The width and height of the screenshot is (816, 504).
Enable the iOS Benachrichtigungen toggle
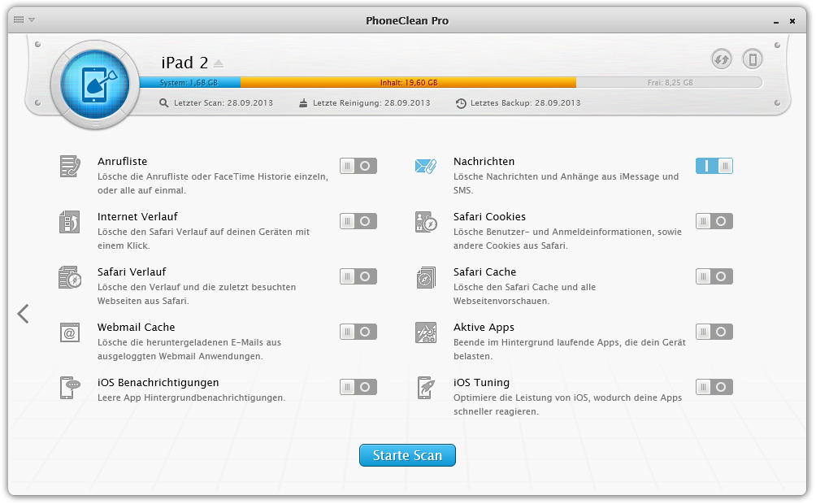point(358,387)
